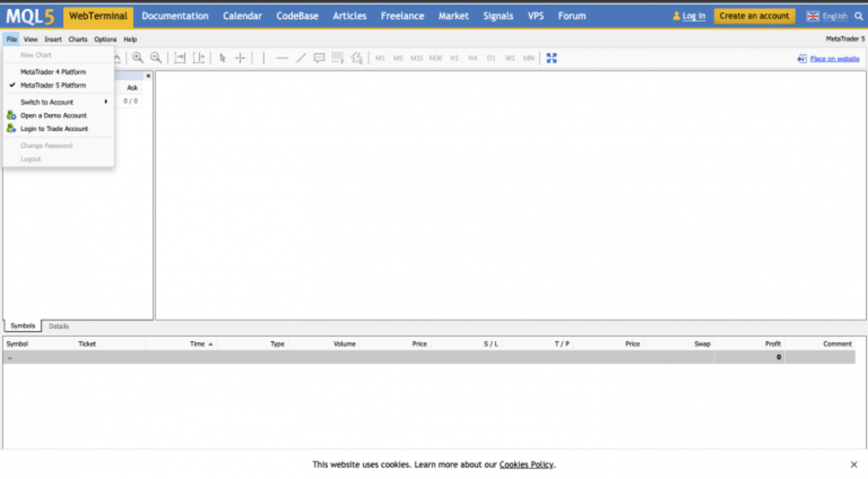This screenshot has height=479, width=868.
Task: Go to the WebTerminal tab
Action: tap(98, 16)
